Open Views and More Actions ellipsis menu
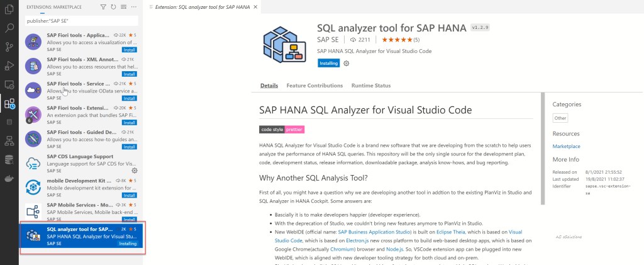 tap(133, 7)
